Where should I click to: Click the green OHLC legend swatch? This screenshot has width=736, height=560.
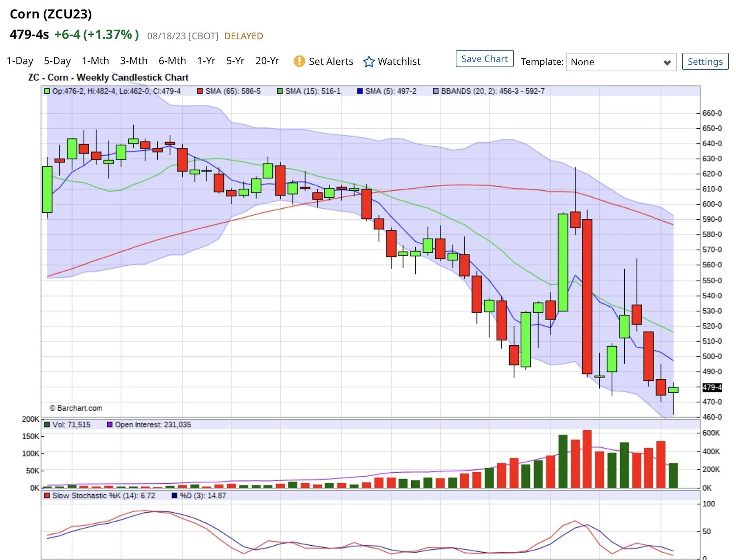[x=47, y=91]
